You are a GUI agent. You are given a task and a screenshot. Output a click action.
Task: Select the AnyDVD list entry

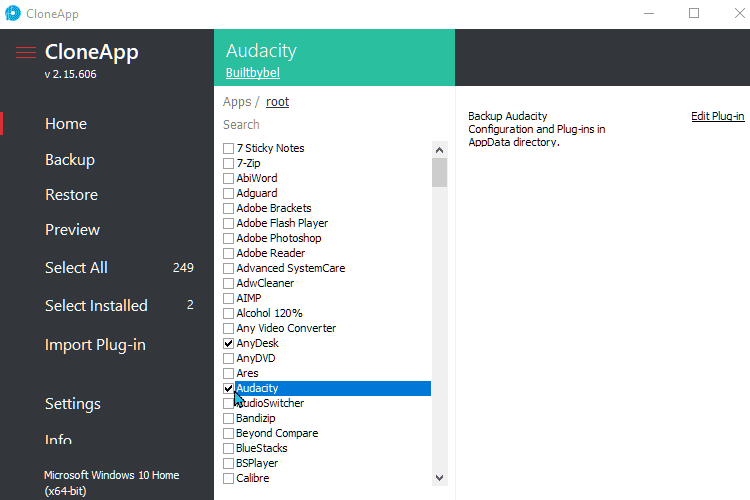256,358
